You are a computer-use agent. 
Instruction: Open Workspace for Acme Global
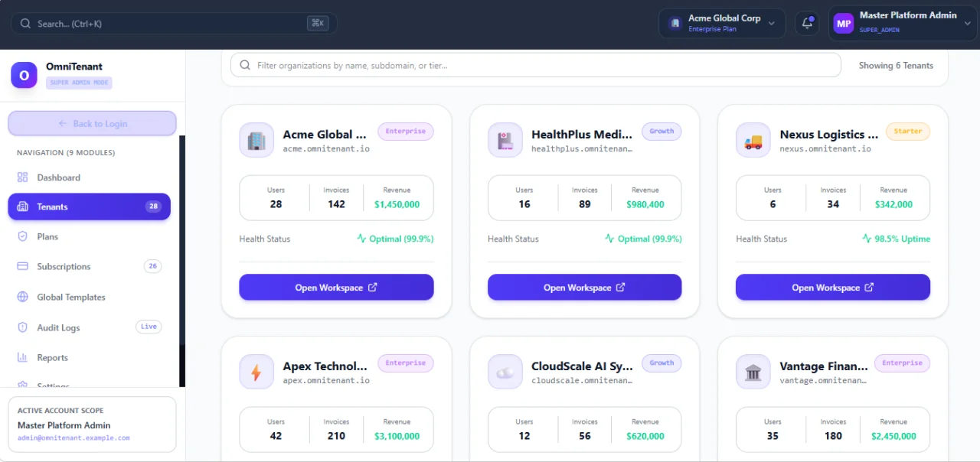336,288
